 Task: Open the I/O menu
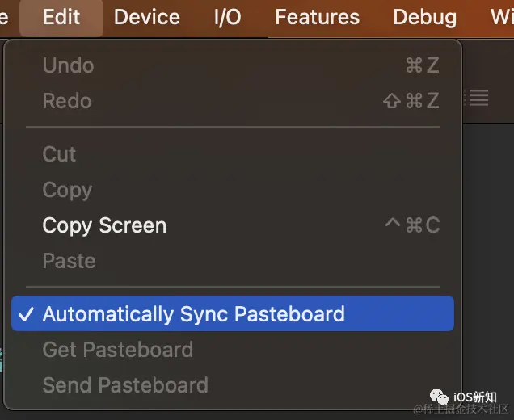pos(227,17)
